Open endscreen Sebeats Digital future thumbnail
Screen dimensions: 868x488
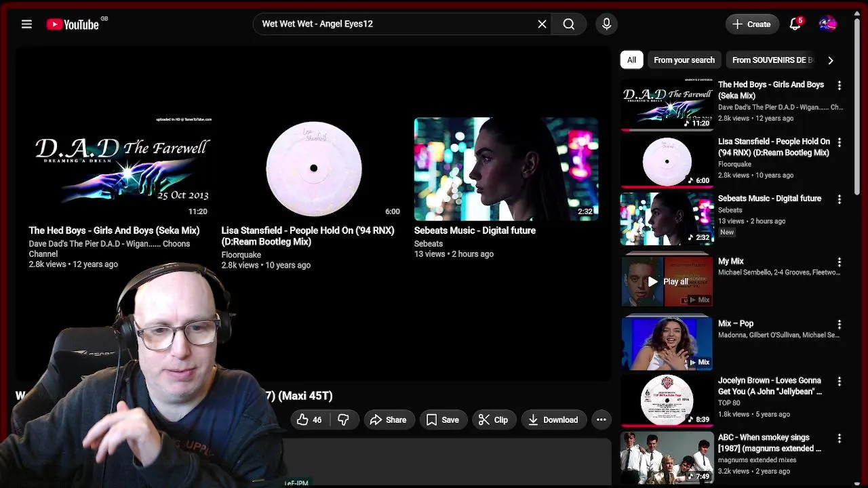click(506, 168)
